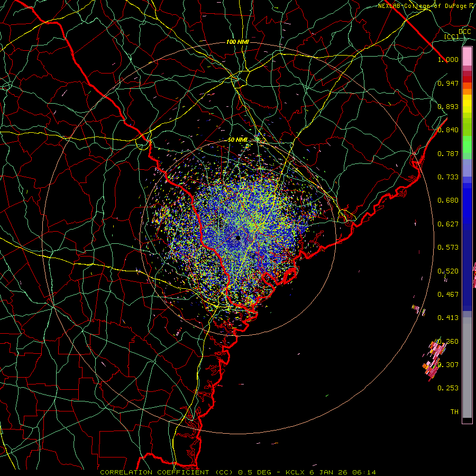Click the 0.787 legend value
Viewport: 476px width, 476px height.
[x=448, y=153]
